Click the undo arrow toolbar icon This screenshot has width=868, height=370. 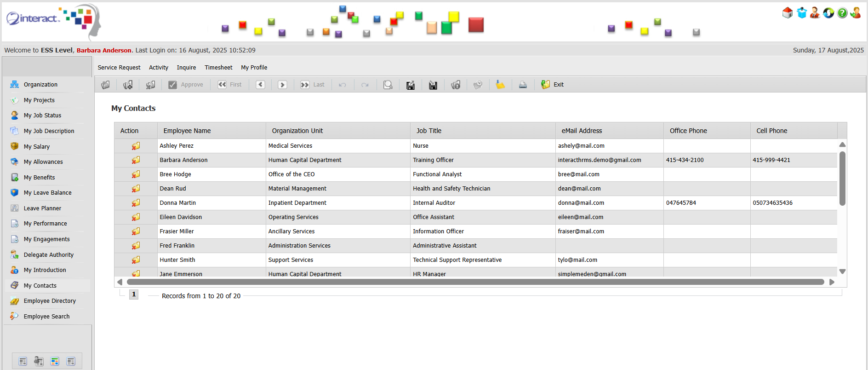(343, 85)
